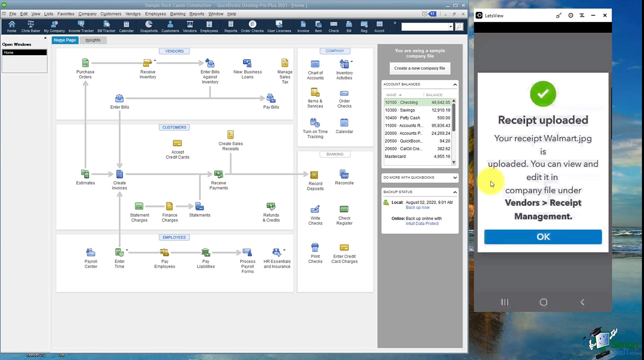
Task: Open the Banking menu
Action: [x=178, y=14]
